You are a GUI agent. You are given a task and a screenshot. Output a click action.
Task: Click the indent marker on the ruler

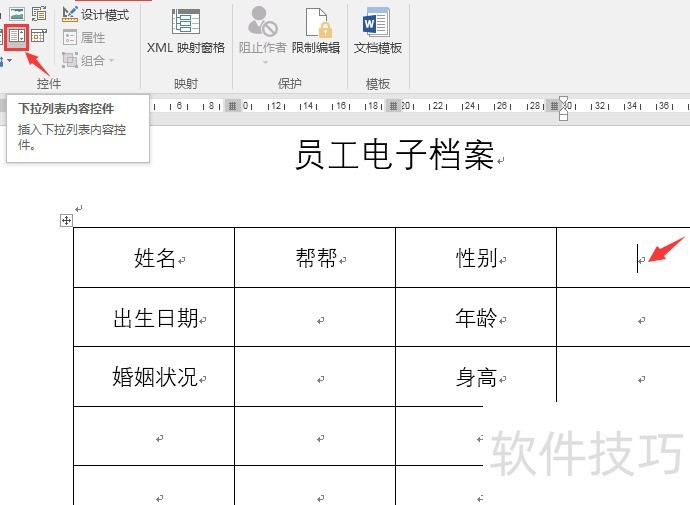[563, 108]
